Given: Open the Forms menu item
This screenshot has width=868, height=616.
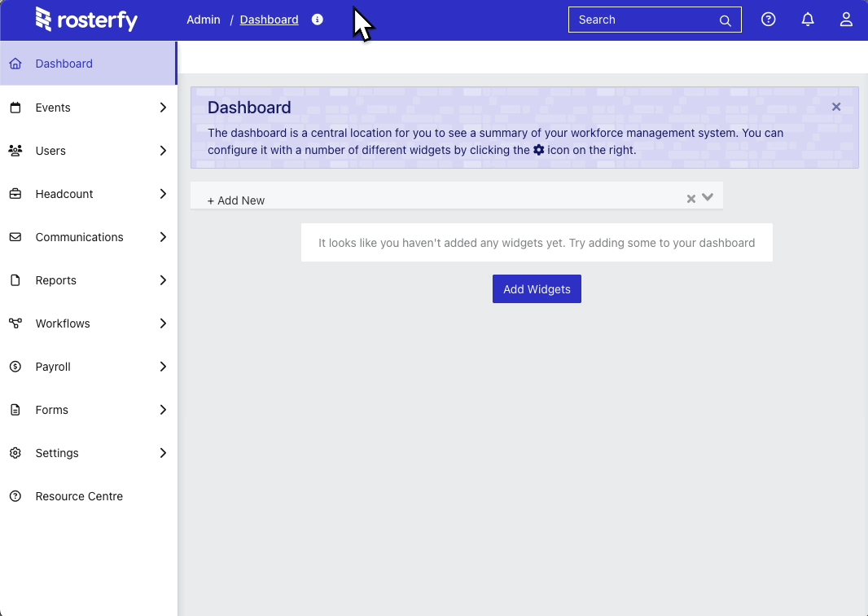Looking at the screenshot, I should point(89,410).
